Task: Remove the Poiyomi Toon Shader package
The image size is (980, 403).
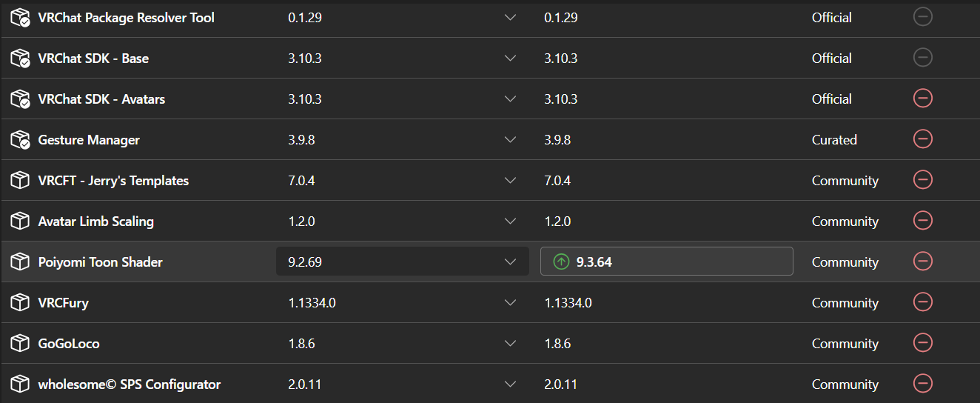Action: click(922, 261)
